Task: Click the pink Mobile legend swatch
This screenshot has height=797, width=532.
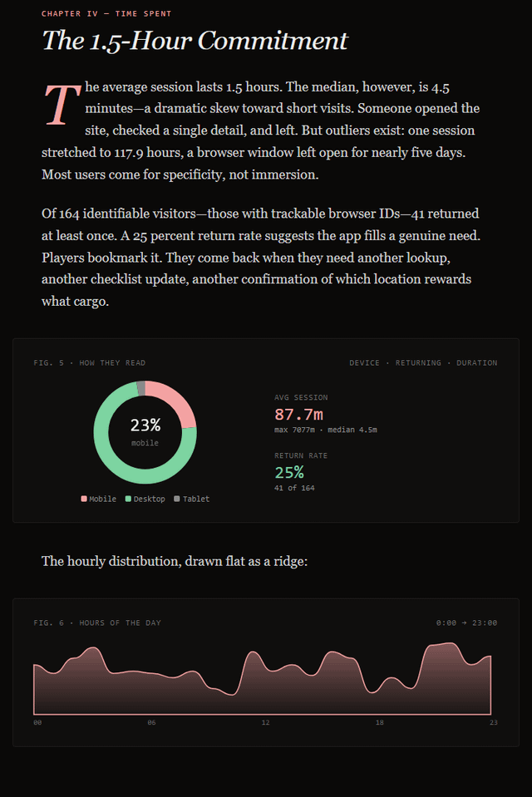Action: tap(83, 499)
